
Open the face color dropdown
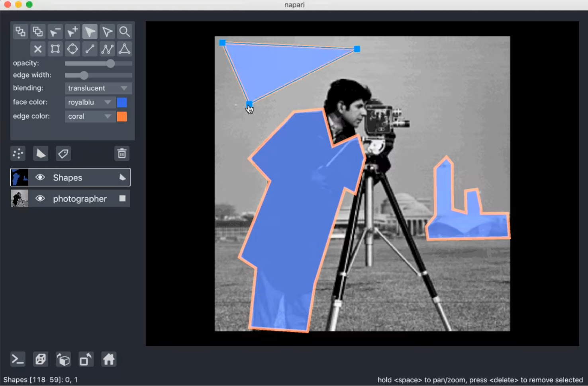(90, 102)
